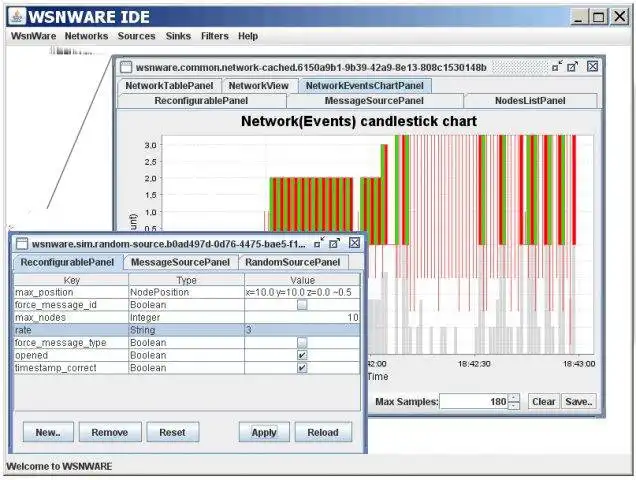Open the Sources menu

137,36
